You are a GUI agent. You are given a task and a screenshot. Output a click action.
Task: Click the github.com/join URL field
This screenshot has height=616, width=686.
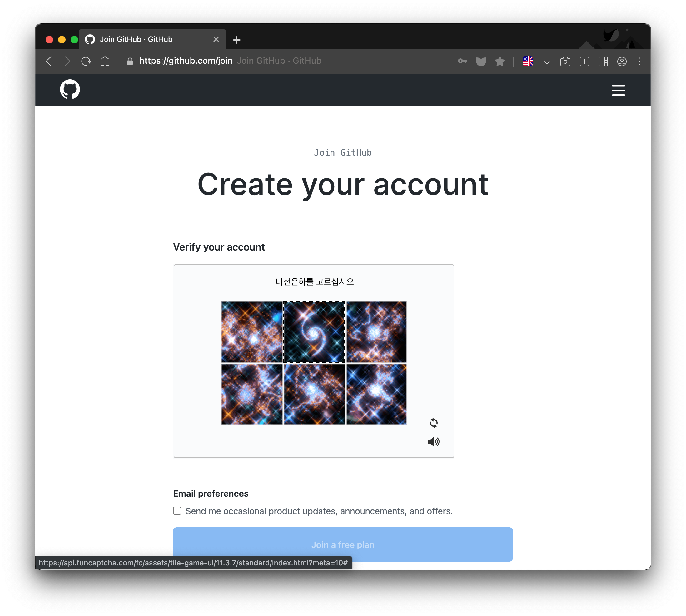[x=186, y=61]
